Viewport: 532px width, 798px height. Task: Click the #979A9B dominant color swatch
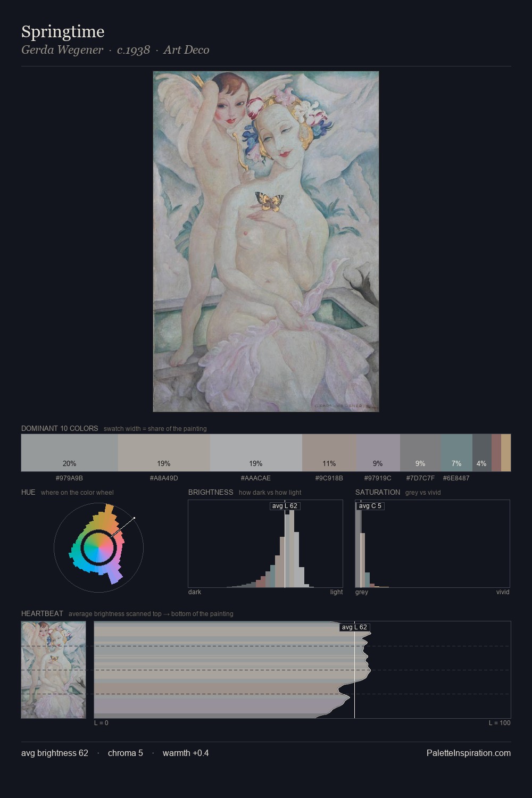click(x=70, y=453)
